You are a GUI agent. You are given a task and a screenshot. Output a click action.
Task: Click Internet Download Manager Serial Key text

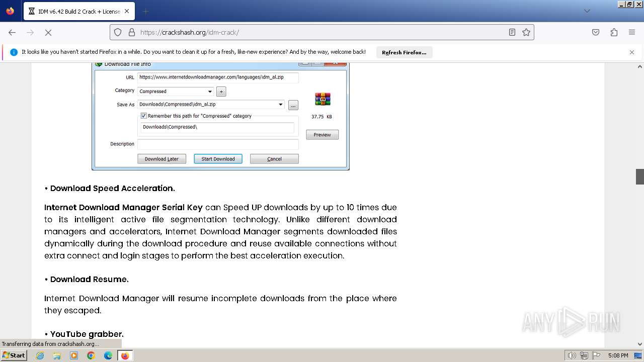tap(123, 207)
